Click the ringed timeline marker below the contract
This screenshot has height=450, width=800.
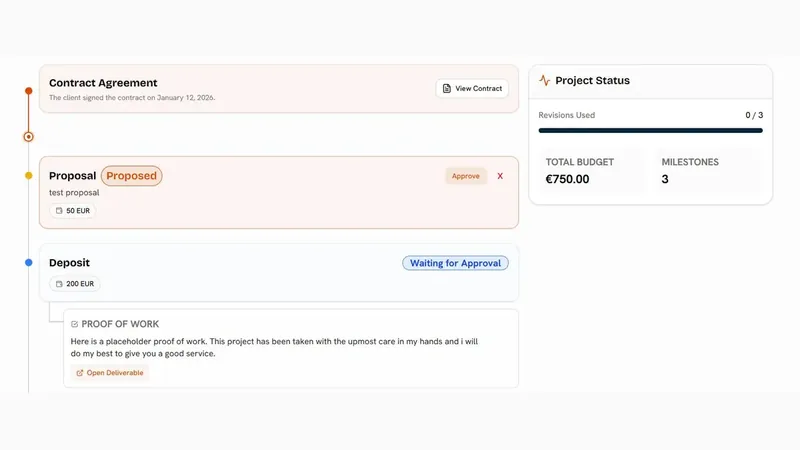(29, 137)
